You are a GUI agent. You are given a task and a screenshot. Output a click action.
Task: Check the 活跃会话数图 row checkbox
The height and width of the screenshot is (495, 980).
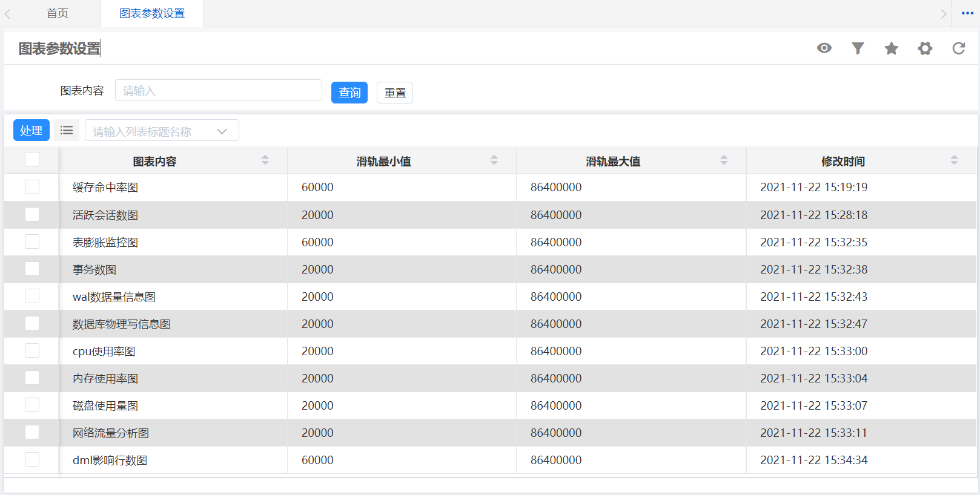click(x=32, y=214)
